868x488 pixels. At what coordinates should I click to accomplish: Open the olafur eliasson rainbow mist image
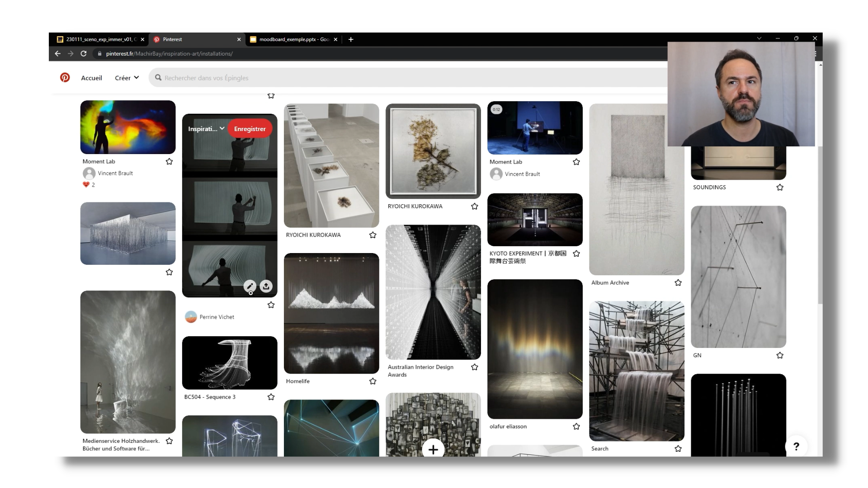coord(535,349)
